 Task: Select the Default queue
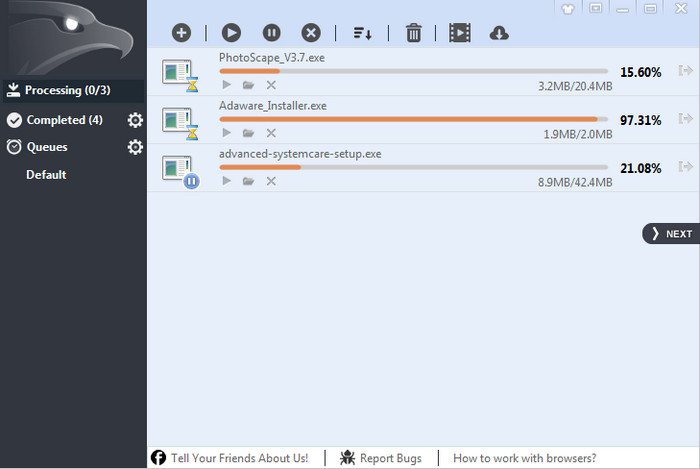click(x=46, y=175)
